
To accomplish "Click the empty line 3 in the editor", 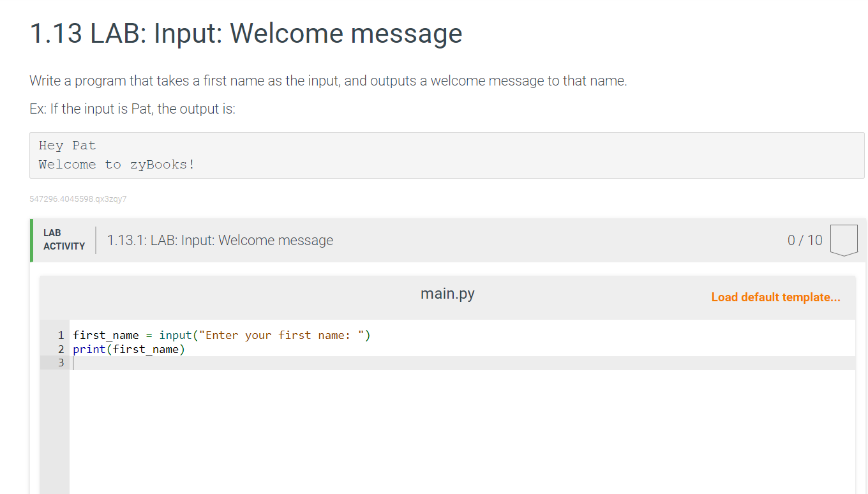I will (191, 362).
